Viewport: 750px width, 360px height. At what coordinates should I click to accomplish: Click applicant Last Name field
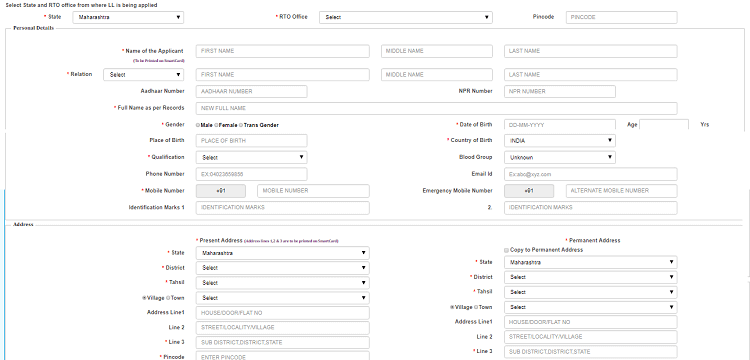(591, 51)
